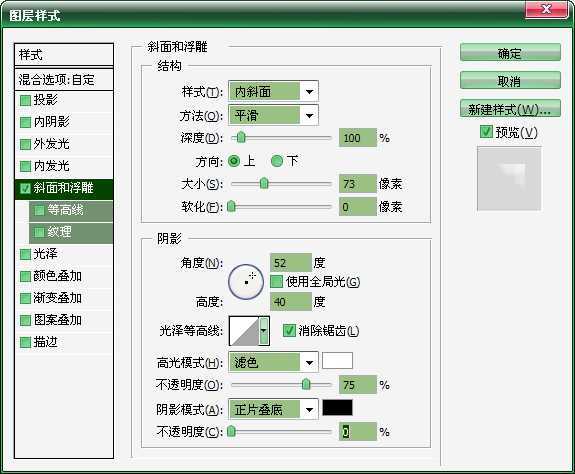Image resolution: width=575 pixels, height=474 pixels.
Task: Select the 下 direction radio button
Action: pyautogui.click(x=277, y=161)
